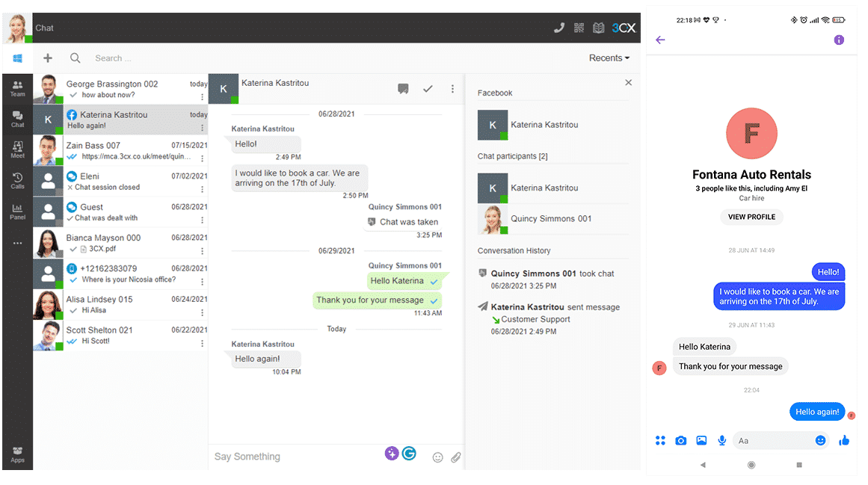This screenshot has width=868, height=485.
Task: Mark Katerina's conversation as handled with the checkmark
Action: [428, 88]
